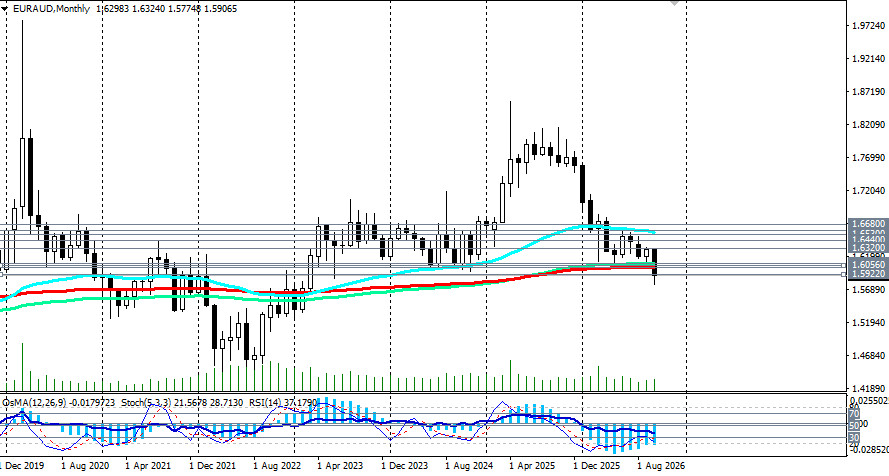Select the 1.63200 level price tag
The width and height of the screenshot is (889, 476).
(867, 248)
